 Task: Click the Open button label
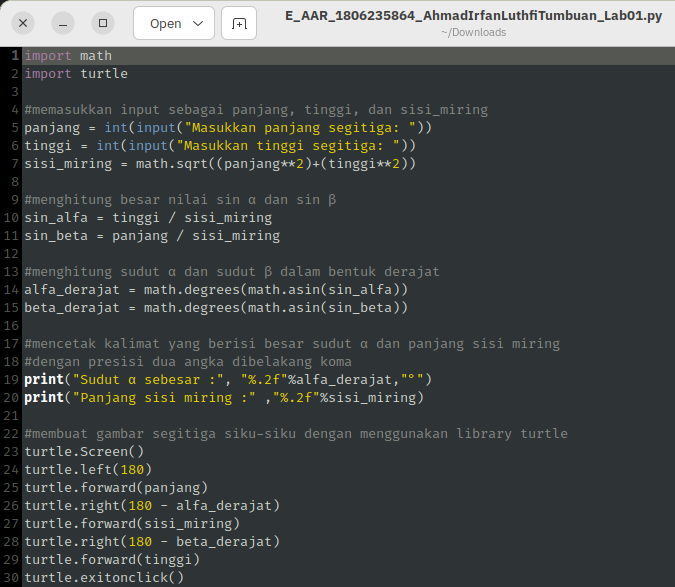(x=165, y=24)
